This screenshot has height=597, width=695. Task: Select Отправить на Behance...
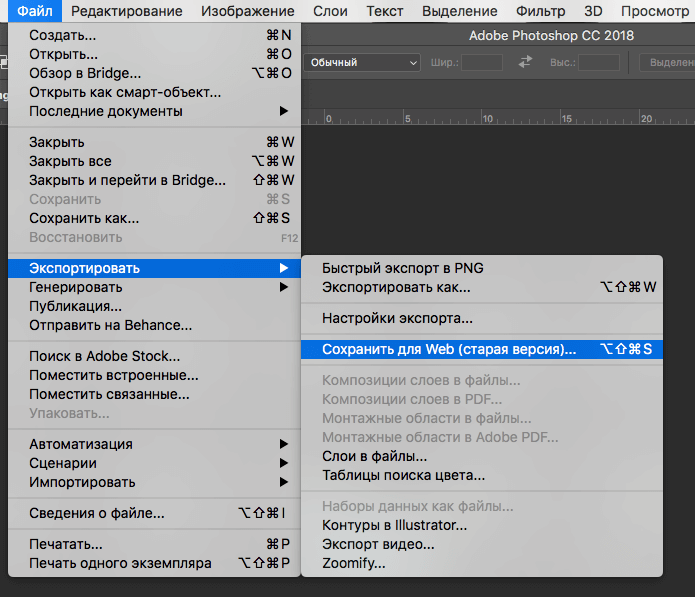point(154,325)
